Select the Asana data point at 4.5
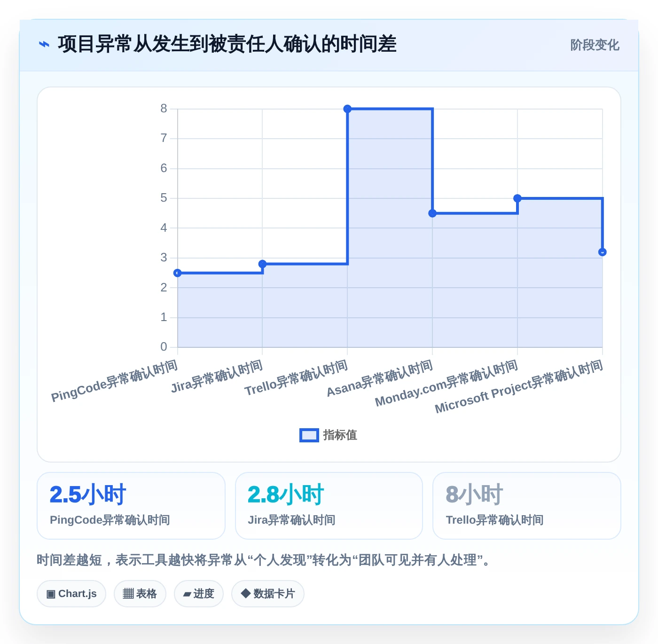Screen dimensions: 658x644 [432, 213]
